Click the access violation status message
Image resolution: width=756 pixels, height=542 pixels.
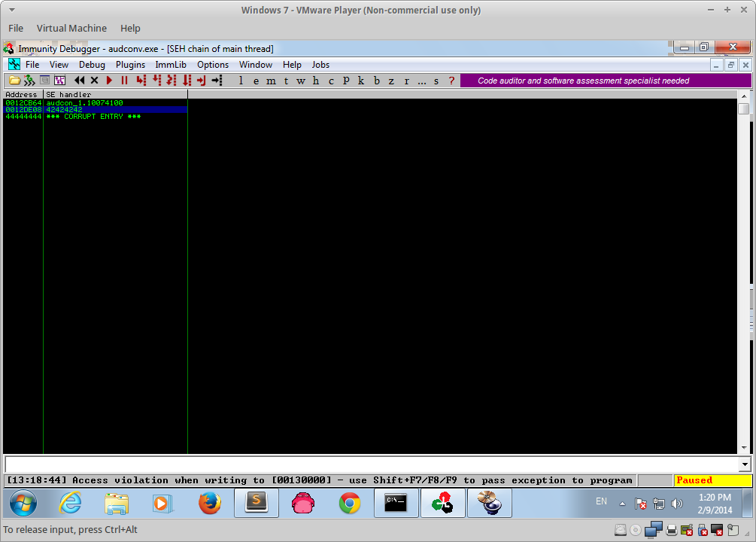pos(320,480)
